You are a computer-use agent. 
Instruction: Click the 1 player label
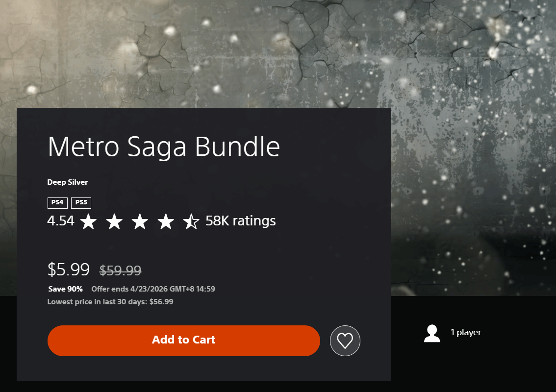click(x=466, y=332)
